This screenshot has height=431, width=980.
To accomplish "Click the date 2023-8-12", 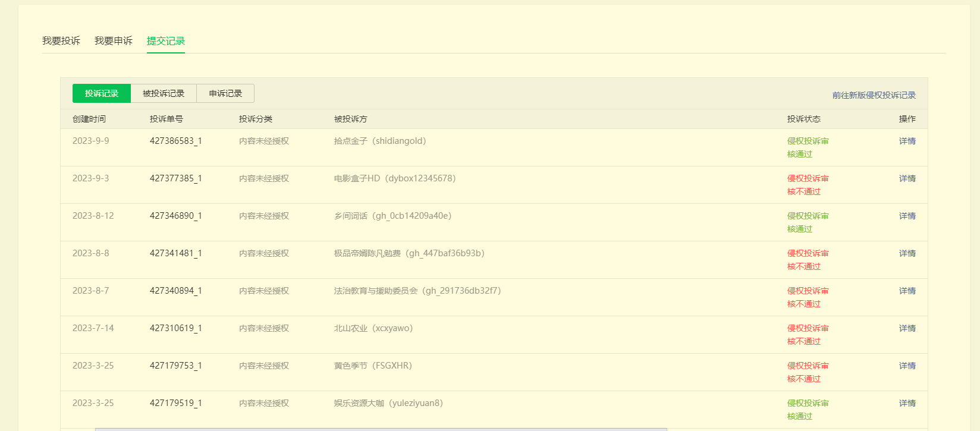I will click(93, 216).
